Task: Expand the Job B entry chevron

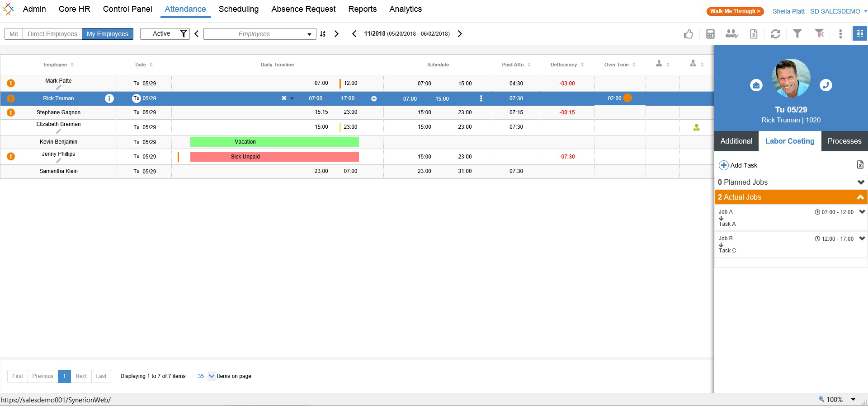Action: [862, 238]
